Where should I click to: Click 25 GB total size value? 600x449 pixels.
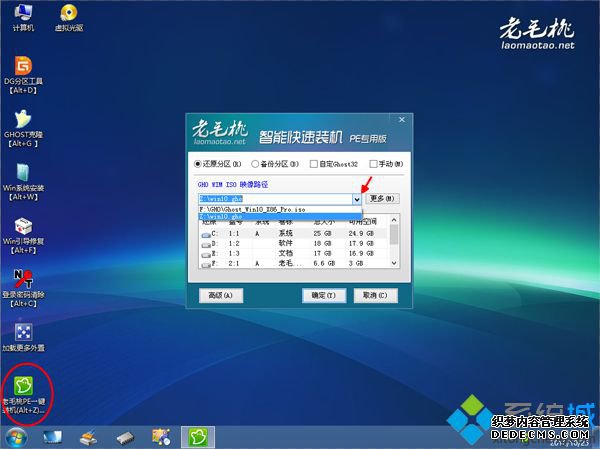click(x=323, y=233)
